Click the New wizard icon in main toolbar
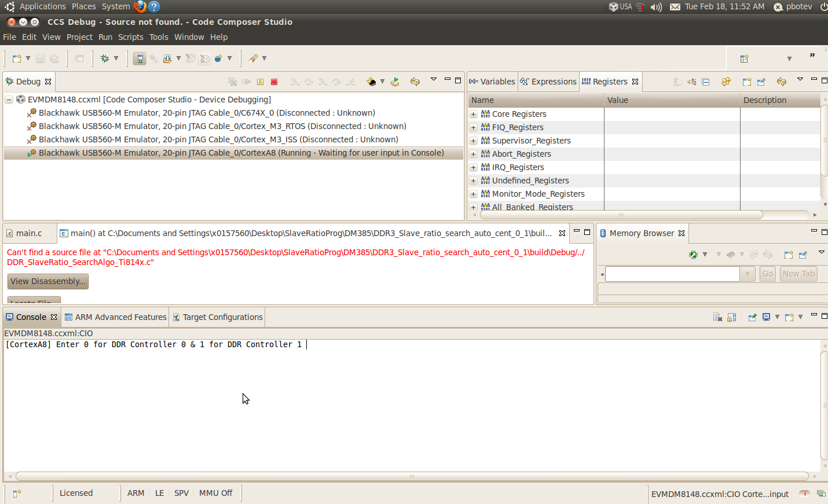 (x=17, y=58)
